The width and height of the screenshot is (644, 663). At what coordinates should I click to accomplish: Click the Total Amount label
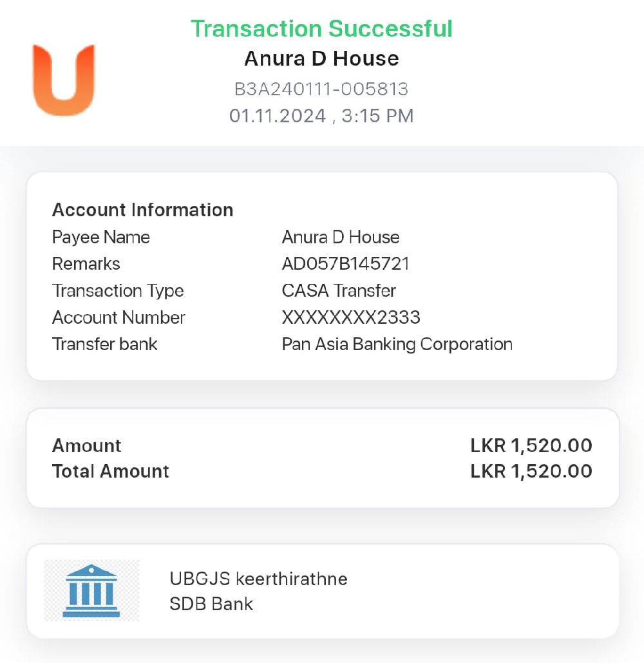[x=110, y=471]
